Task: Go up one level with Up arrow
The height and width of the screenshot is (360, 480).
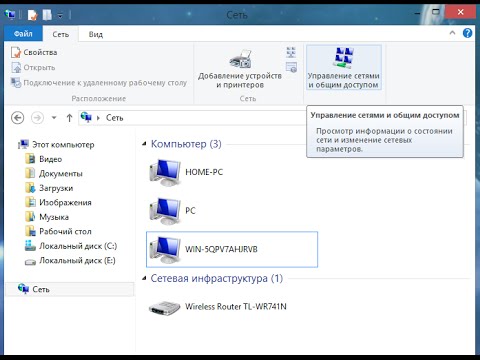Action: [69, 118]
